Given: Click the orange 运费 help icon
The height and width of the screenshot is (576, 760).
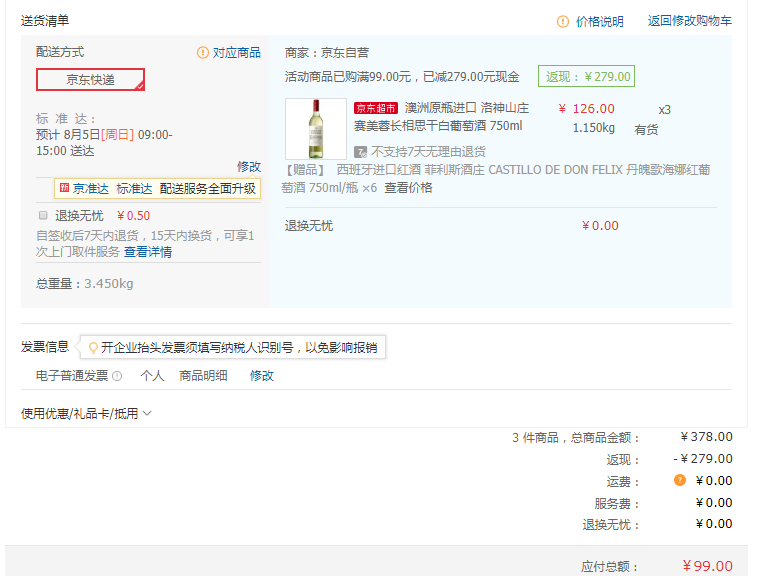Looking at the screenshot, I should [680, 480].
